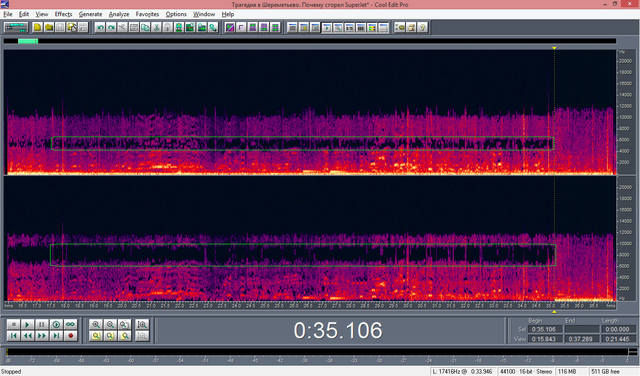The width and height of the screenshot is (640, 376).
Task: Toggle the Play Looped infinity button
Action: (70, 325)
